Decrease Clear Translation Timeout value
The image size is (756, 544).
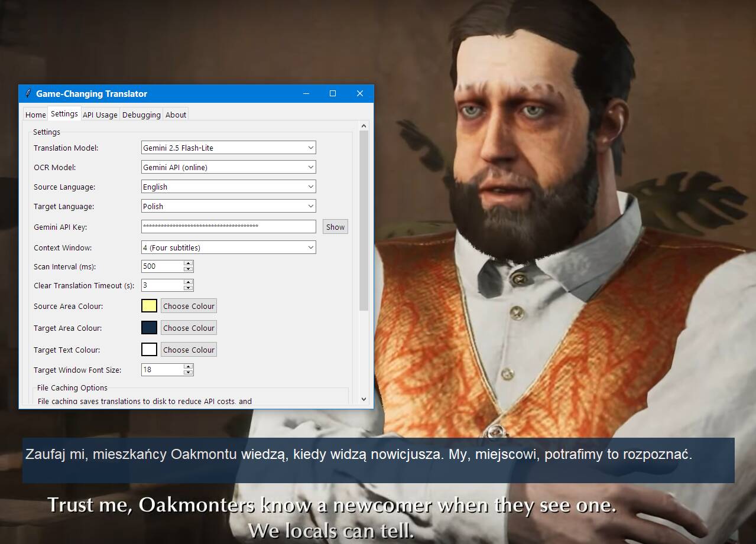coord(189,288)
